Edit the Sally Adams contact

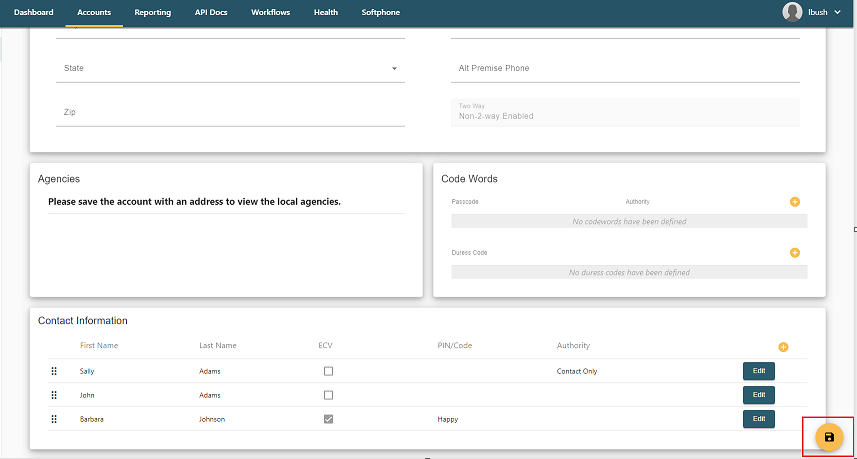(758, 371)
